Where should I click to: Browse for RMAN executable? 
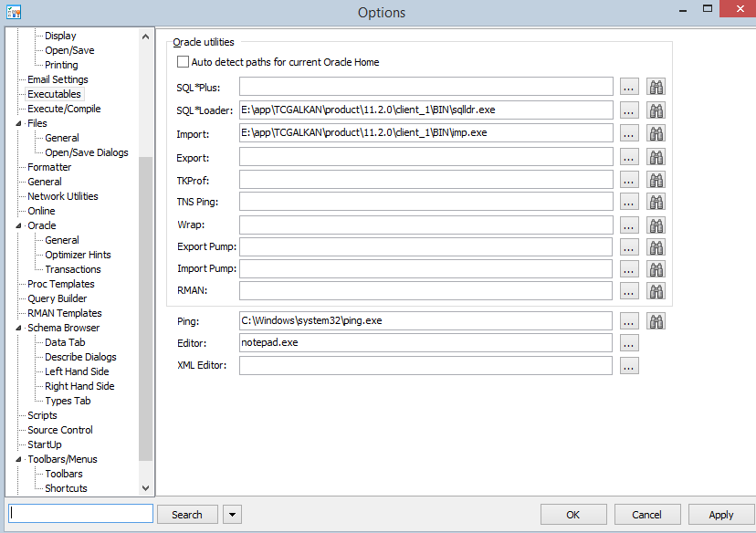coord(629,291)
